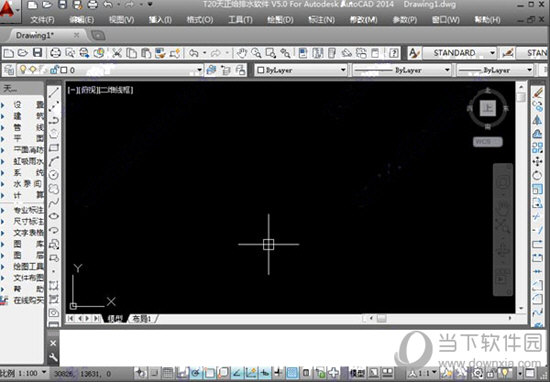Click the Rotate tool
Viewport: 550px width, 382px height.
(x=537, y=175)
